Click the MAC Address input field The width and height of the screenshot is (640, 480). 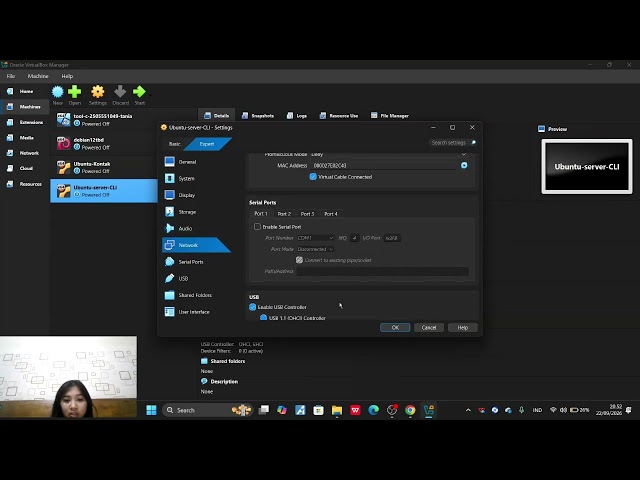(384, 165)
